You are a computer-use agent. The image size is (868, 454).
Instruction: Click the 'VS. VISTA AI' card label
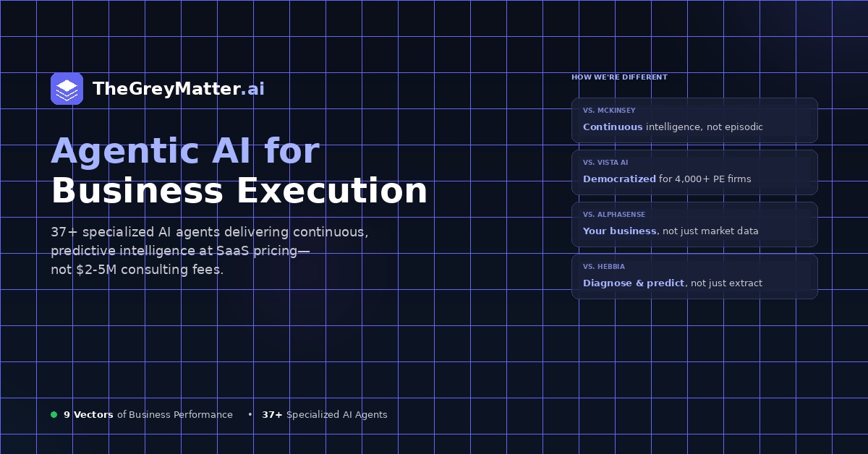[x=605, y=163]
